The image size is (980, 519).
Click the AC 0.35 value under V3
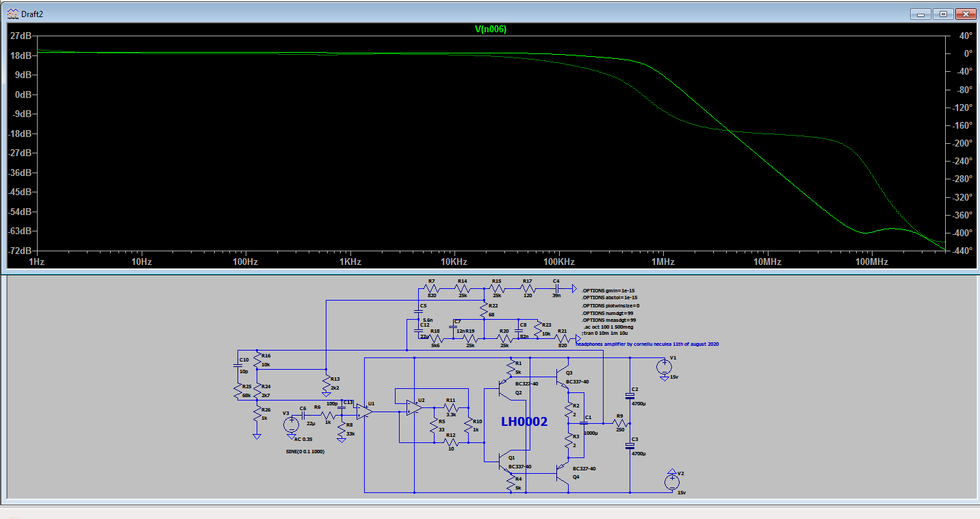(x=303, y=438)
